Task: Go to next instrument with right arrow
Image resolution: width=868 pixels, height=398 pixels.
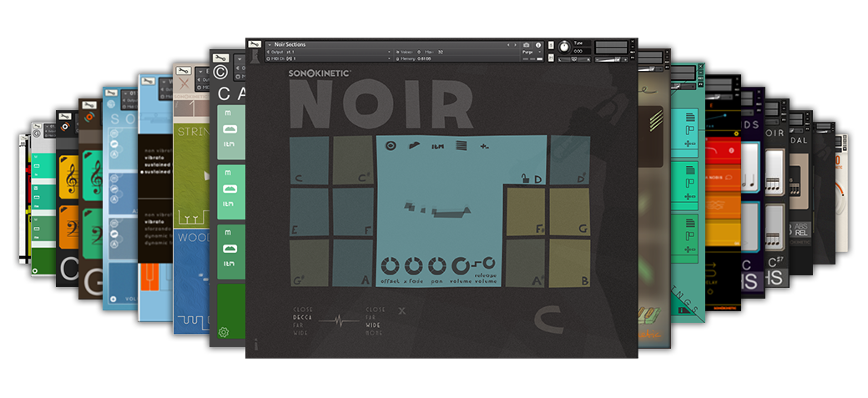Action: click(x=516, y=45)
